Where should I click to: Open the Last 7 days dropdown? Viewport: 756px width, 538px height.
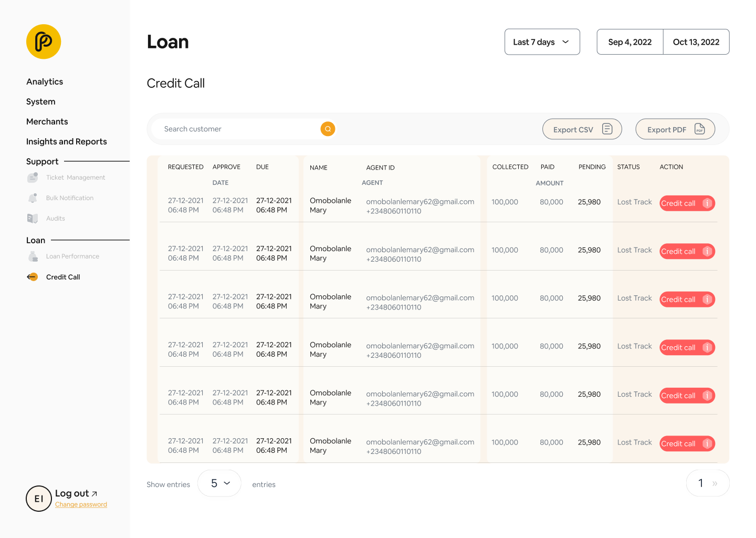[x=542, y=42]
